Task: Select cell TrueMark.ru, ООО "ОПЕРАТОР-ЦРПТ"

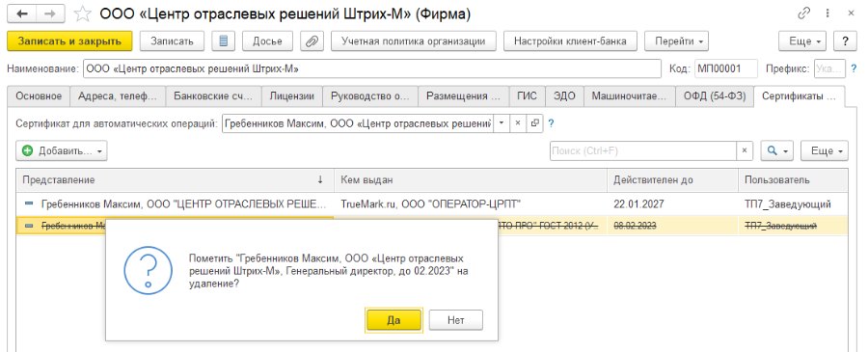Action: 471,204
